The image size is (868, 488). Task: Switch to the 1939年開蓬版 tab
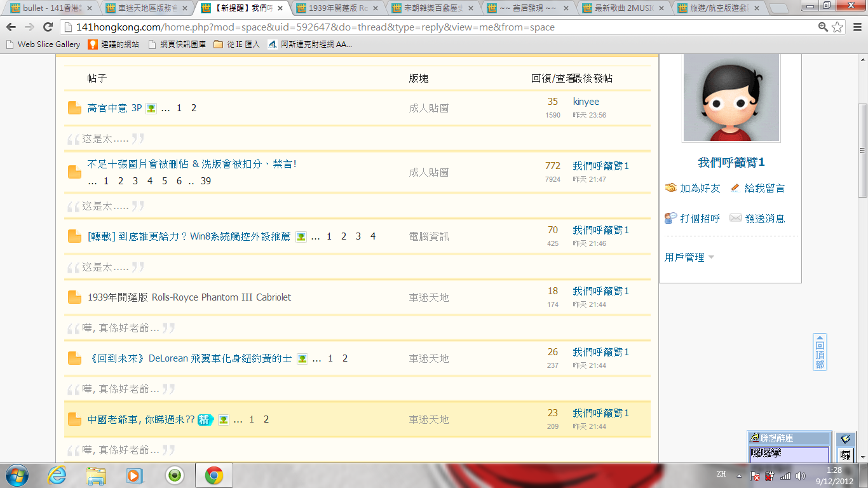337,8
